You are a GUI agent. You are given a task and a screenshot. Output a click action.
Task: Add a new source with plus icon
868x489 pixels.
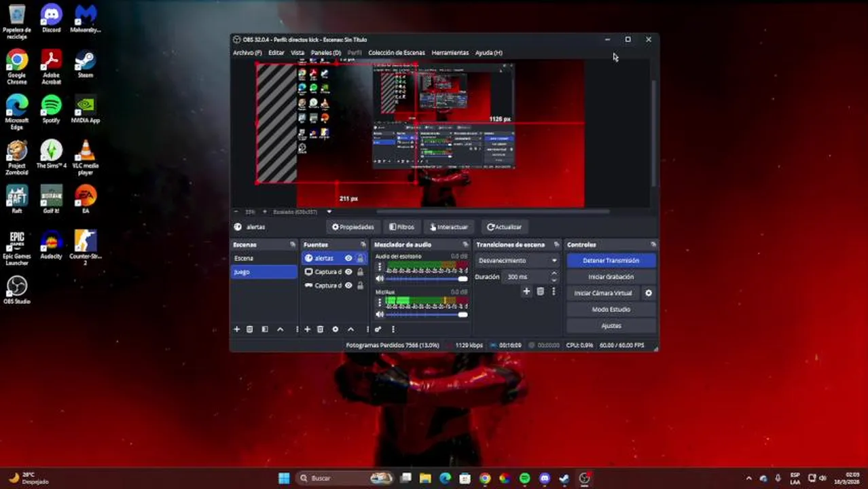(307, 329)
